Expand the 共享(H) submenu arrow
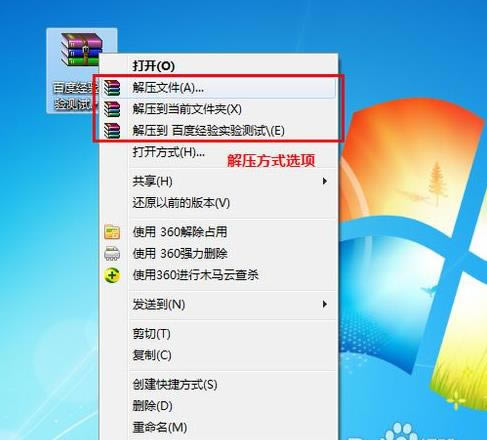The height and width of the screenshot is (440, 487). tap(325, 182)
